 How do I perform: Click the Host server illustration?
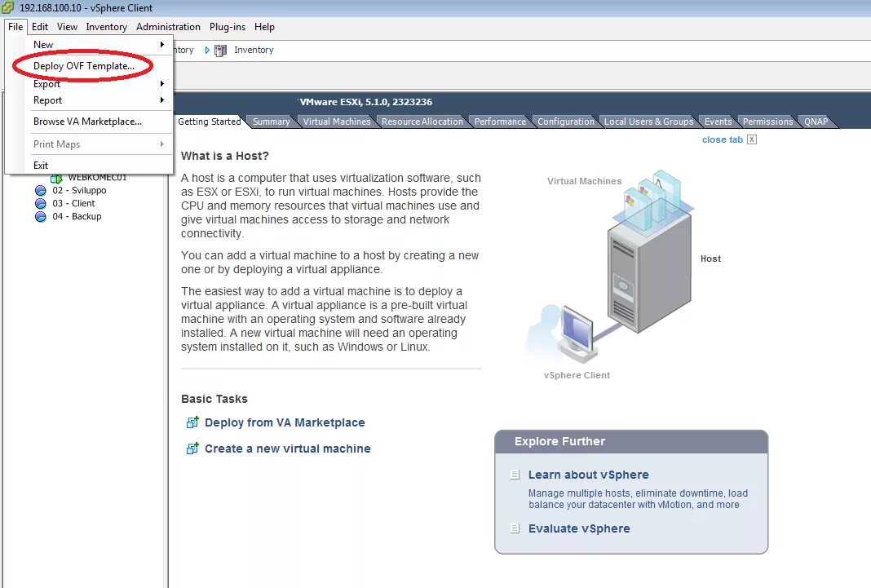click(x=649, y=273)
